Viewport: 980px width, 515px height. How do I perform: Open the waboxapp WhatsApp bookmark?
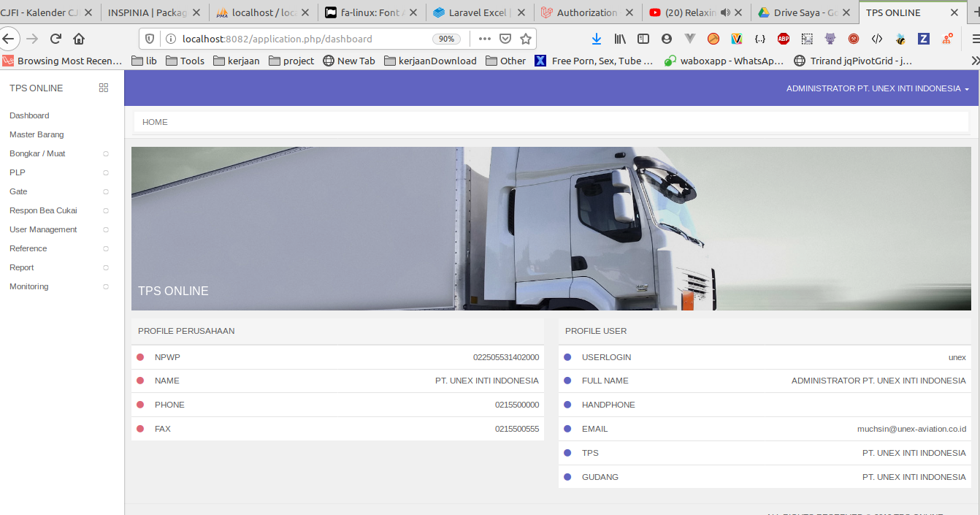724,61
